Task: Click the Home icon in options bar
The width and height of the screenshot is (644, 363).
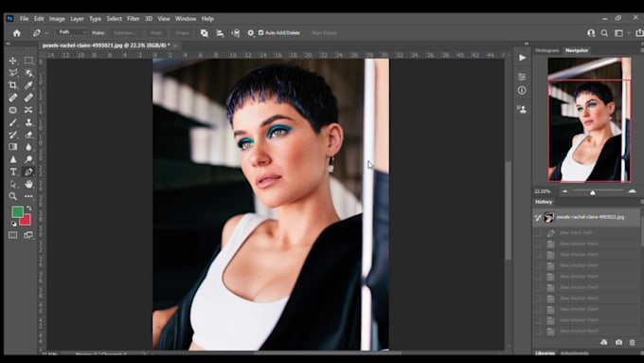Action: pyautogui.click(x=16, y=33)
